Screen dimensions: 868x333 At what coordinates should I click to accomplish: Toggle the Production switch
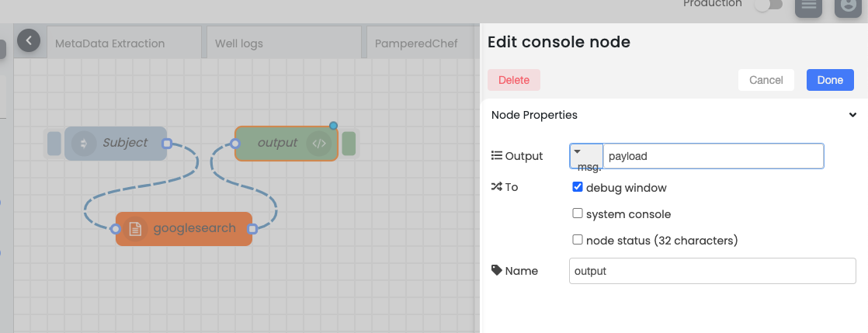(x=769, y=5)
